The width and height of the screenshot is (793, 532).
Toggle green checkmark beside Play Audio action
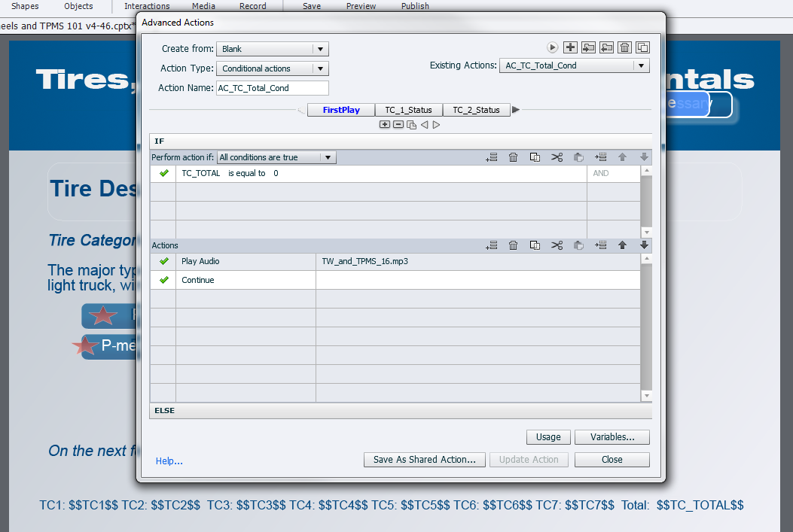click(x=163, y=262)
